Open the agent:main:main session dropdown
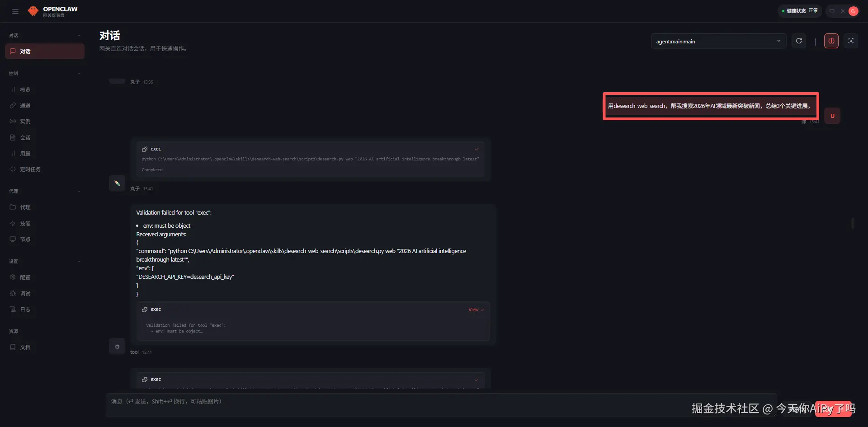Screen dimensions: 868x427 point(718,41)
